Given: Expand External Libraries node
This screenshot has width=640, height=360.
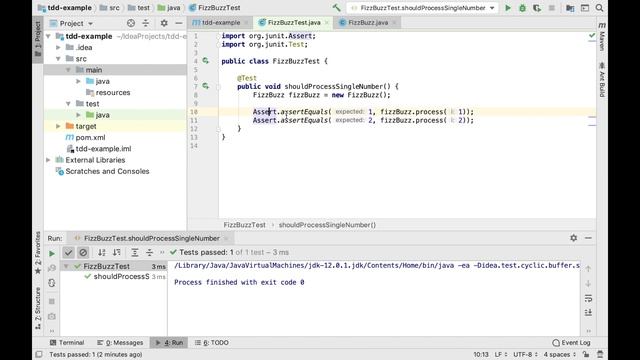Looking at the screenshot, I should click(49, 160).
